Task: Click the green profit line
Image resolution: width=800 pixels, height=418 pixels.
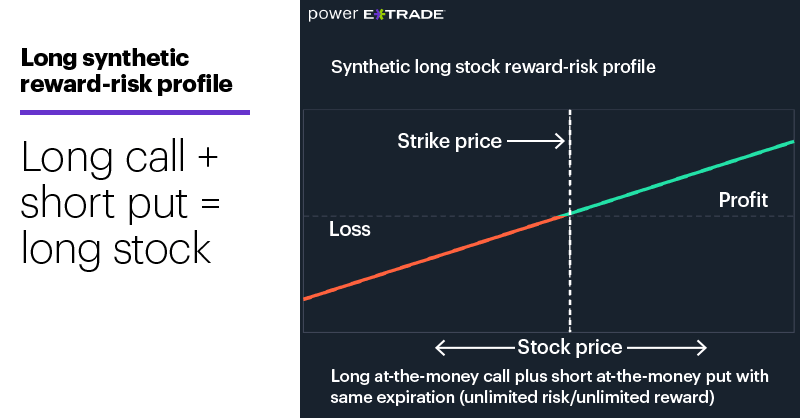Action: [682, 178]
